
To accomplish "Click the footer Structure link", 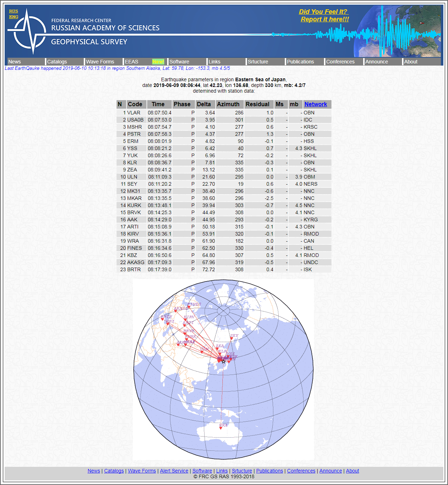I will point(242,471).
